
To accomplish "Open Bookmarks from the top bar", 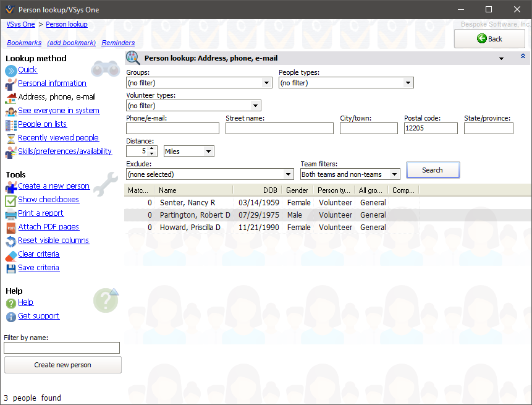I will [x=24, y=43].
